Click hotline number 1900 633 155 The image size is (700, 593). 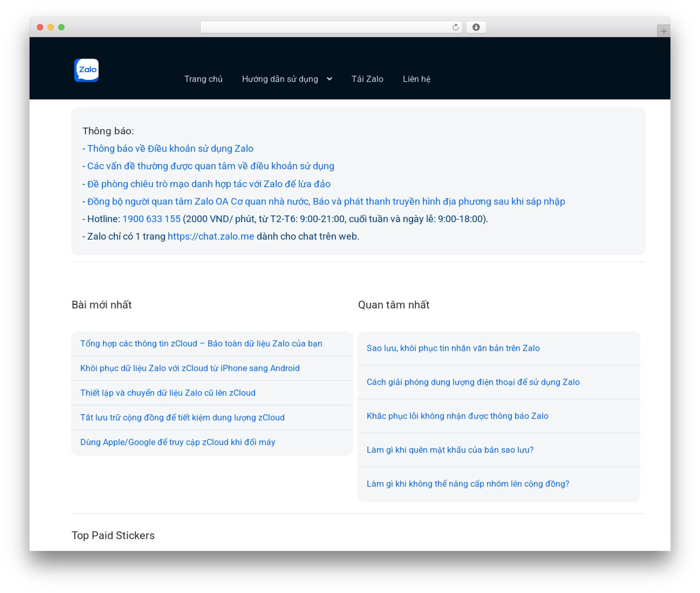151,219
